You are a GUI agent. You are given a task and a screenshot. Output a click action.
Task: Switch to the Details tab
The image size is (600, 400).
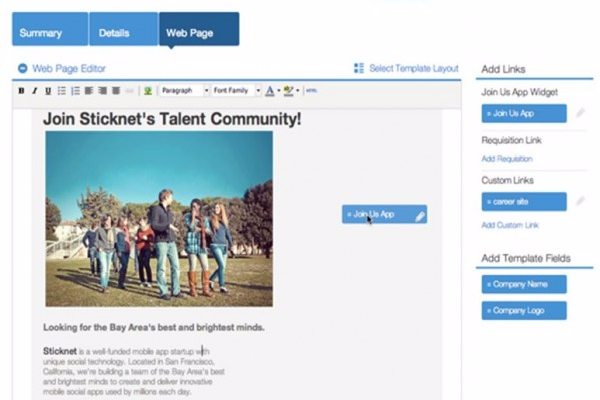pos(122,32)
